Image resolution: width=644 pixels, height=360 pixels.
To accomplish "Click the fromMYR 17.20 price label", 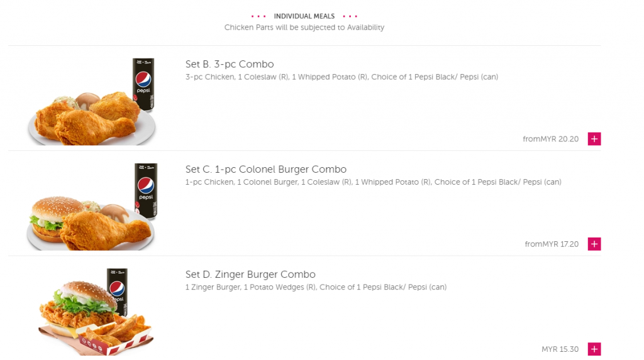I will [552, 244].
